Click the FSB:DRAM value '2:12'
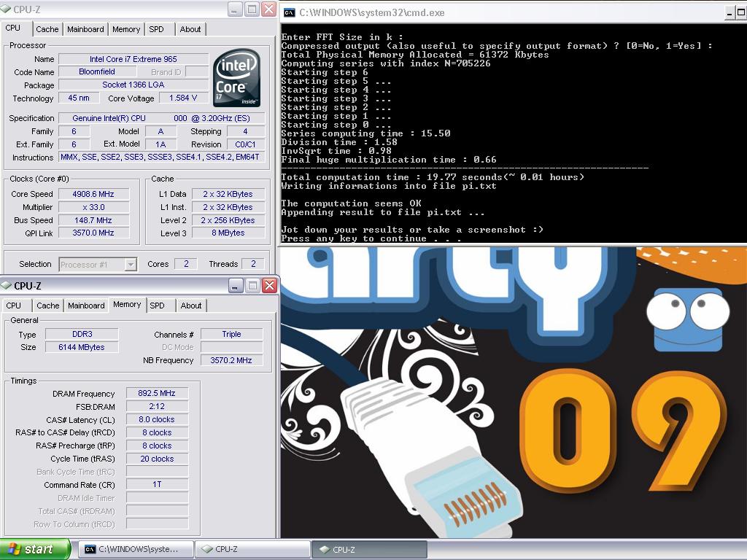The width and height of the screenshot is (747, 560). pyautogui.click(x=157, y=406)
